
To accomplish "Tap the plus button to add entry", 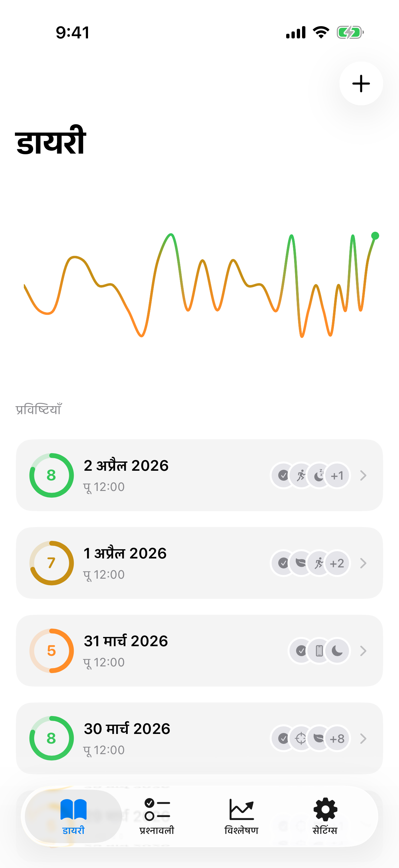I will 361,83.
